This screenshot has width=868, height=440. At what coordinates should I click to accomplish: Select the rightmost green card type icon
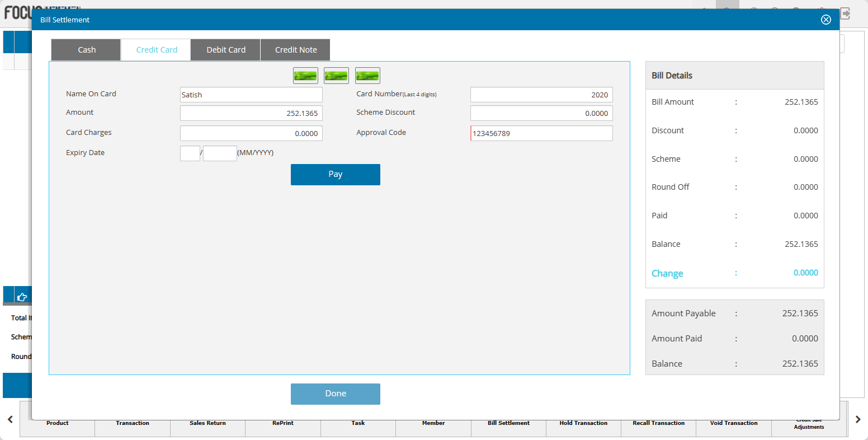pyautogui.click(x=367, y=76)
